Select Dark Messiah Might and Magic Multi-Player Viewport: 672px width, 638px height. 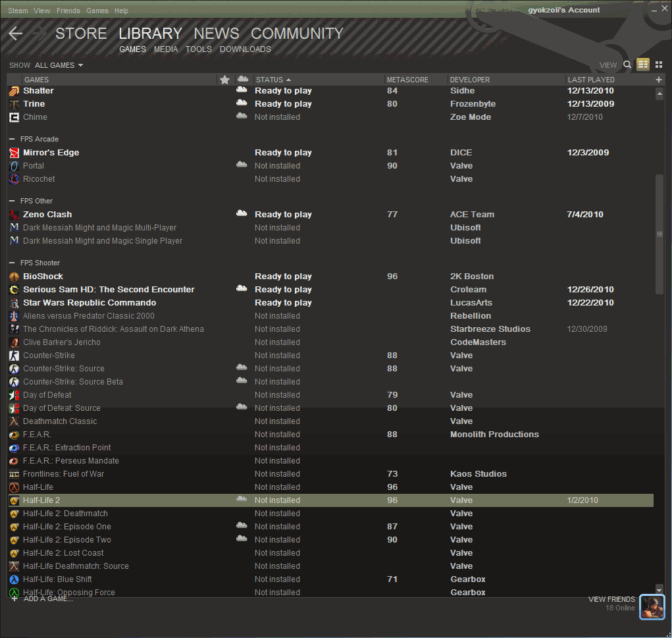(x=331, y=228)
